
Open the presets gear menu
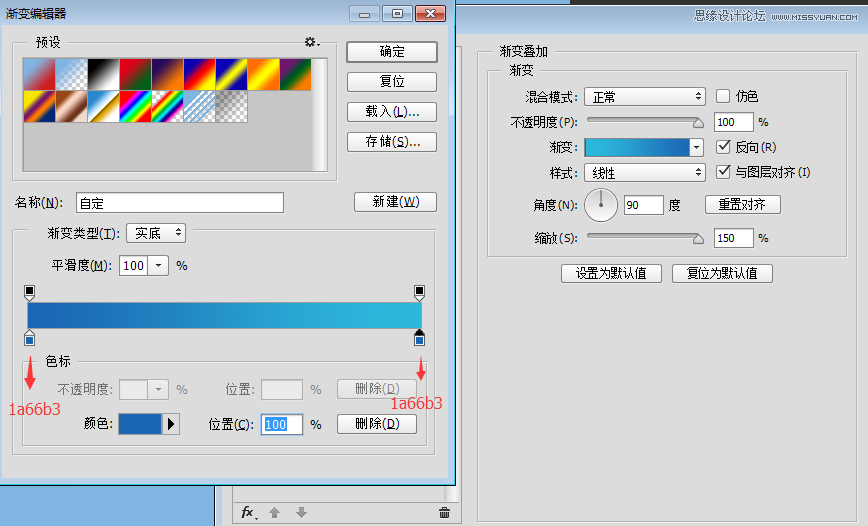311,42
